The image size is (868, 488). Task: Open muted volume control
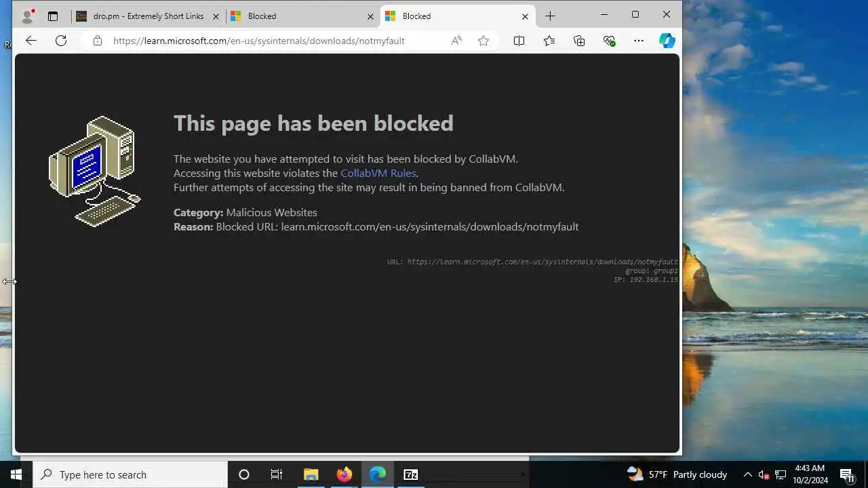[x=764, y=474]
